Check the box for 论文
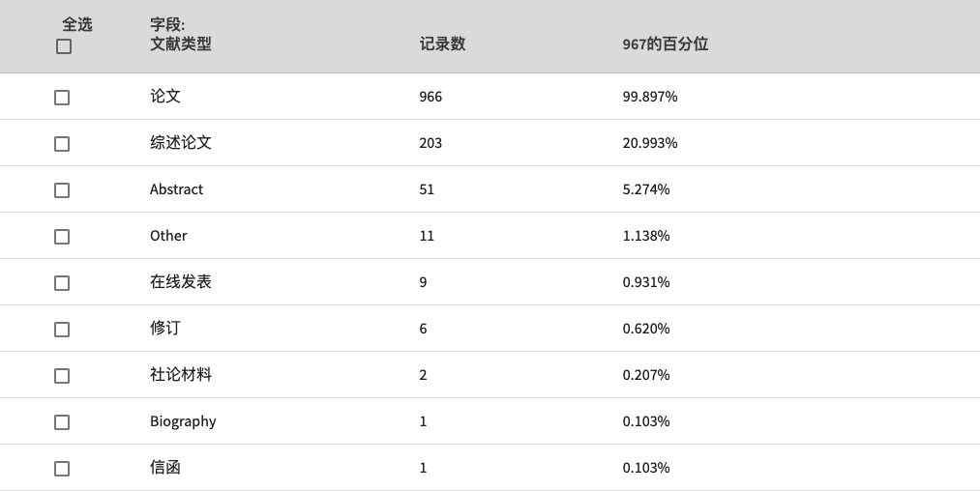The width and height of the screenshot is (980, 491). 62,98
